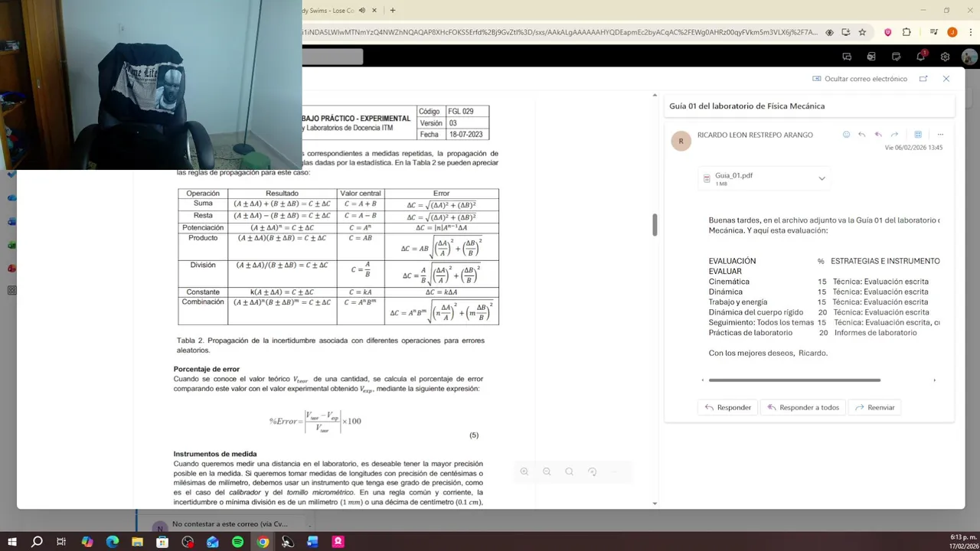980x551 pixels.
Task: Click the right arrow of email horizontal scrollbar
Action: coord(934,380)
